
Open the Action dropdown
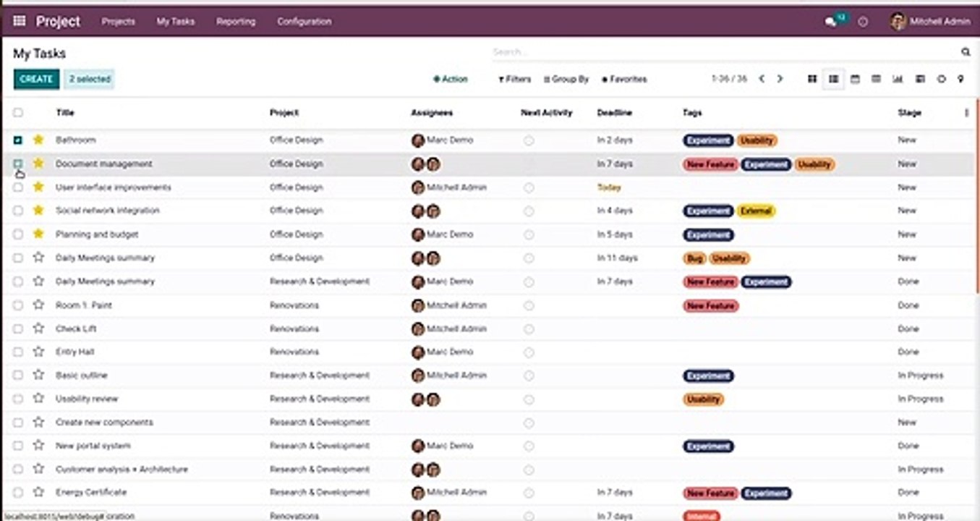pos(451,79)
